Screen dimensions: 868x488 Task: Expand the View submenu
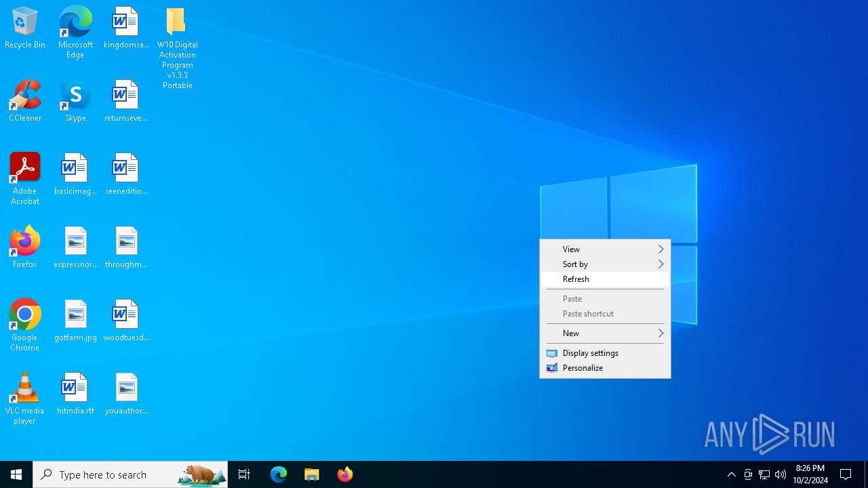tap(605, 249)
